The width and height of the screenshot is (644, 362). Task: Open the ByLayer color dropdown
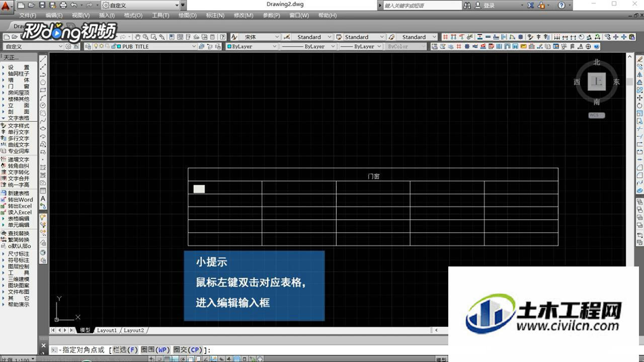tap(252, 46)
